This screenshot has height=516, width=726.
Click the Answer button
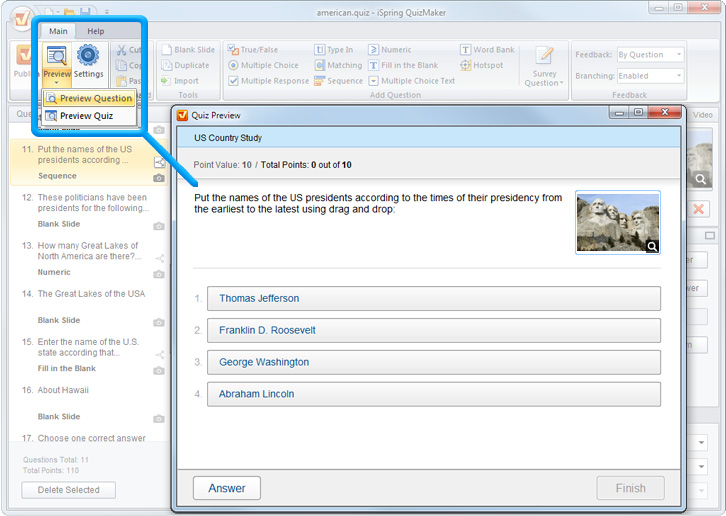click(x=226, y=488)
